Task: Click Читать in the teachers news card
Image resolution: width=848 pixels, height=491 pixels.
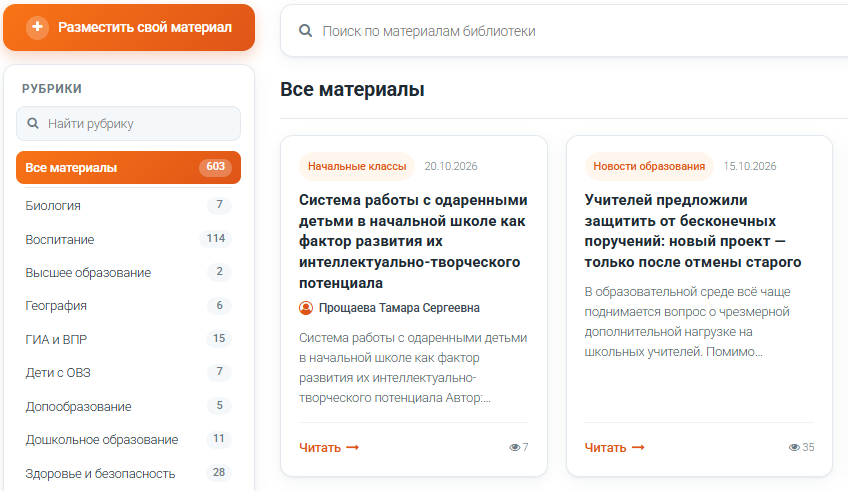Action: click(605, 447)
